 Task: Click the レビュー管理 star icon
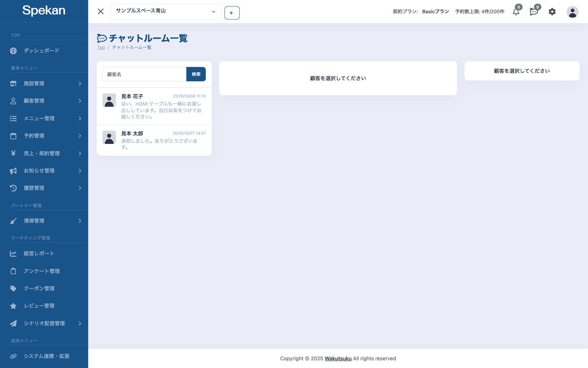13,306
